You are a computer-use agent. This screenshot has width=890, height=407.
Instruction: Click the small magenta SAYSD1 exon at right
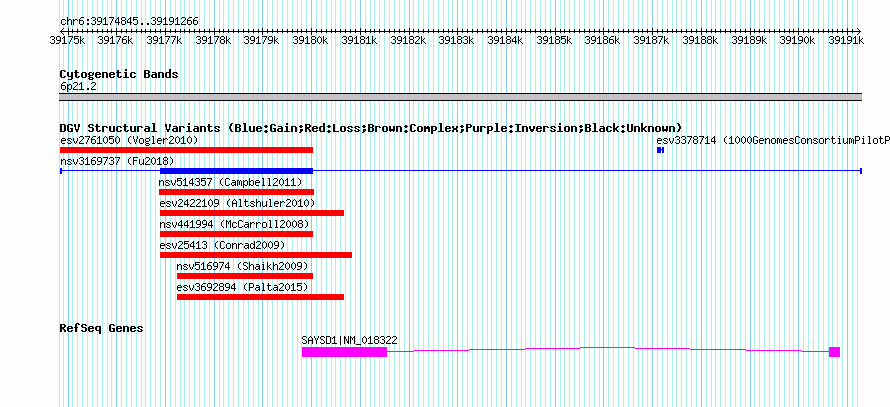834,352
